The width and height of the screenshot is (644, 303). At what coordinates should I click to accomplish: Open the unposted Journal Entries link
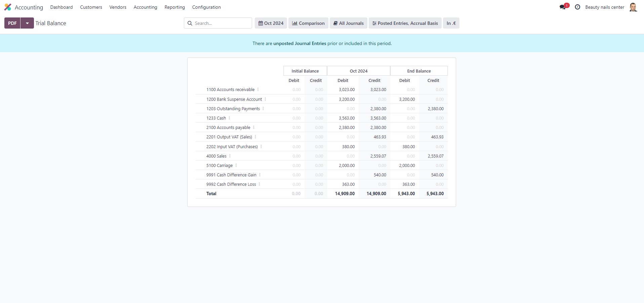[299, 43]
